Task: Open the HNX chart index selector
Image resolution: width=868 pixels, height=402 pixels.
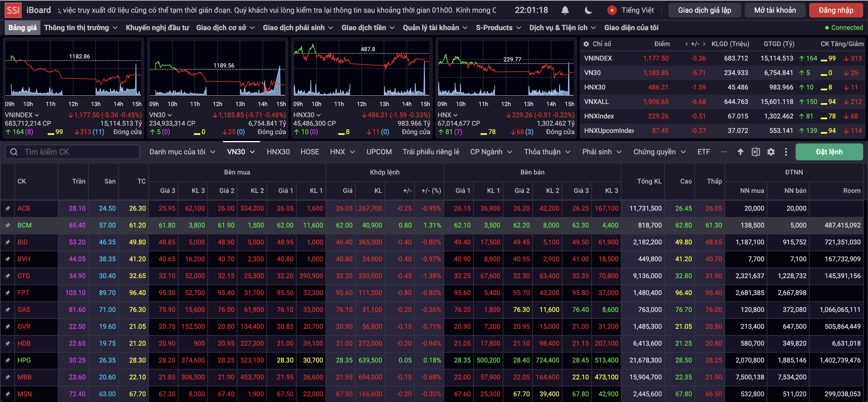Action: tap(448, 115)
